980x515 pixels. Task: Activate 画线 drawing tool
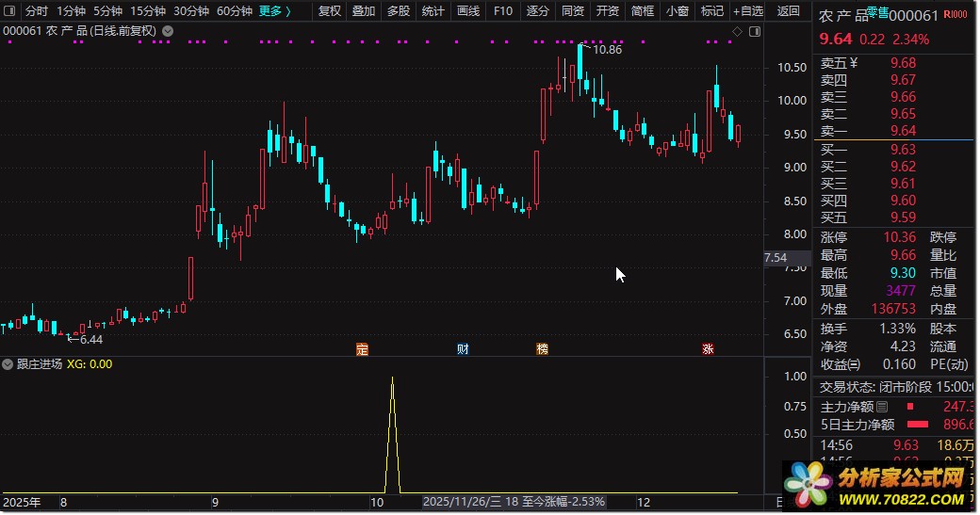[468, 10]
